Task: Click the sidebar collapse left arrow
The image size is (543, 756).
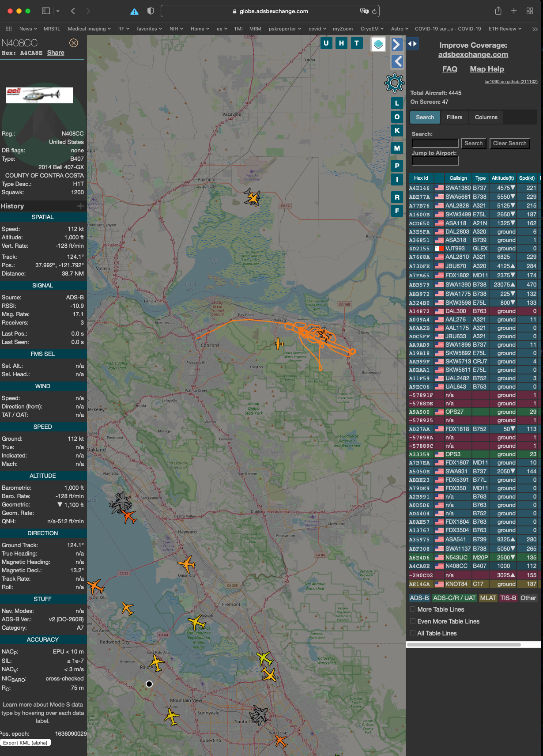Action: click(x=397, y=61)
